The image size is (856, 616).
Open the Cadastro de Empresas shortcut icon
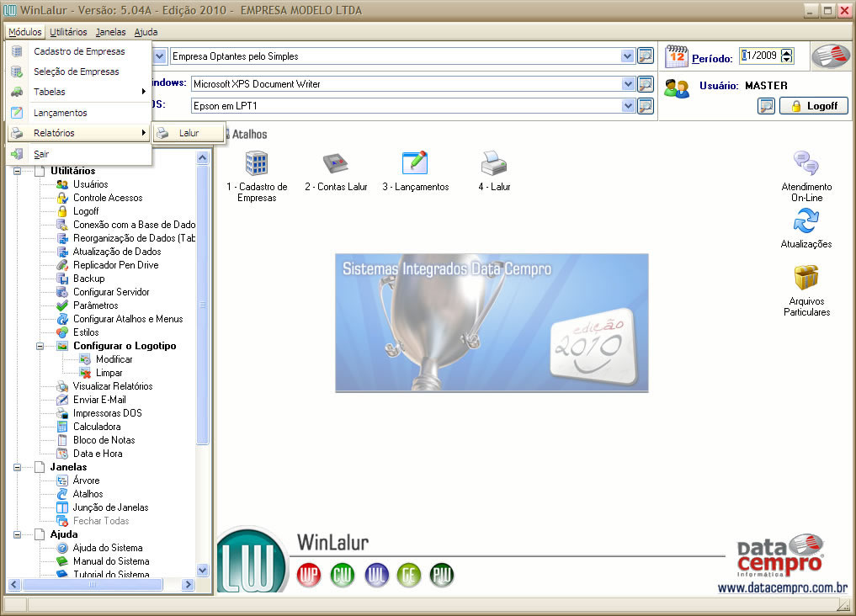coord(257,163)
